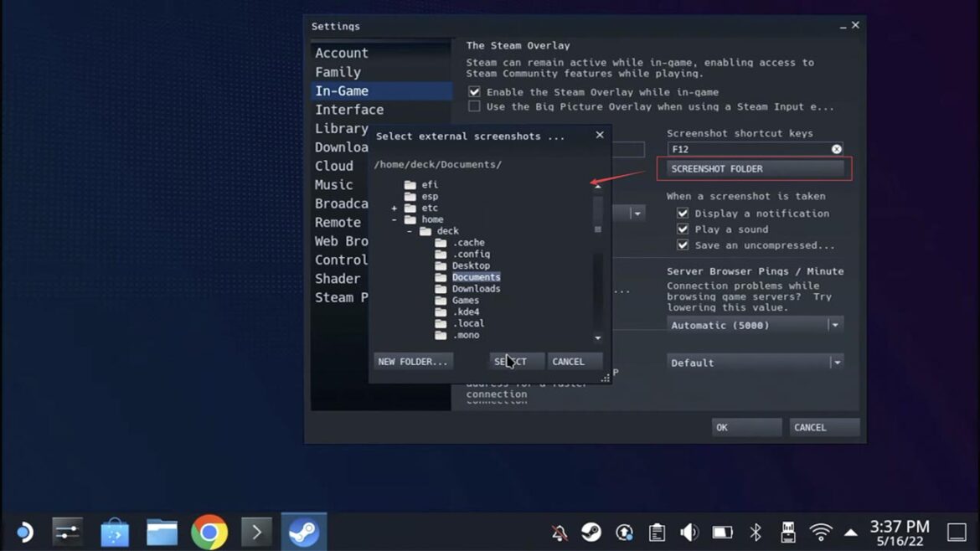980x551 pixels.
Task: Open Automatic (5000) pings dropdown
Action: tap(755, 325)
